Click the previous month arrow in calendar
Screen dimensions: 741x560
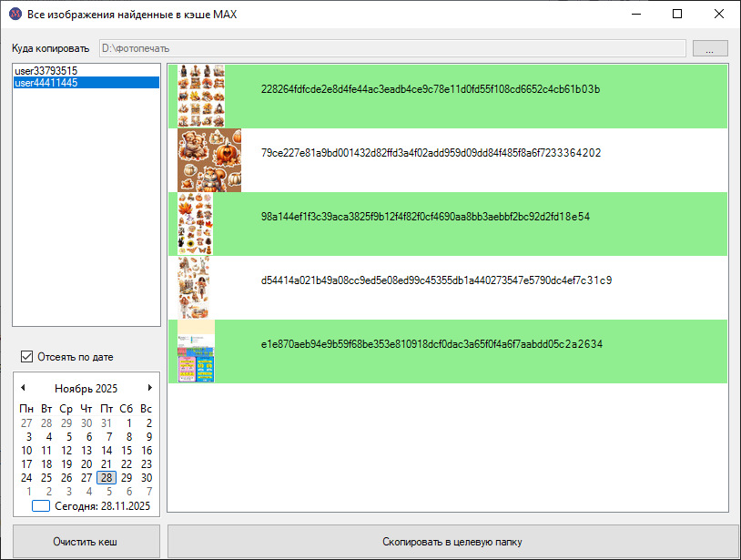pyautogui.click(x=23, y=388)
